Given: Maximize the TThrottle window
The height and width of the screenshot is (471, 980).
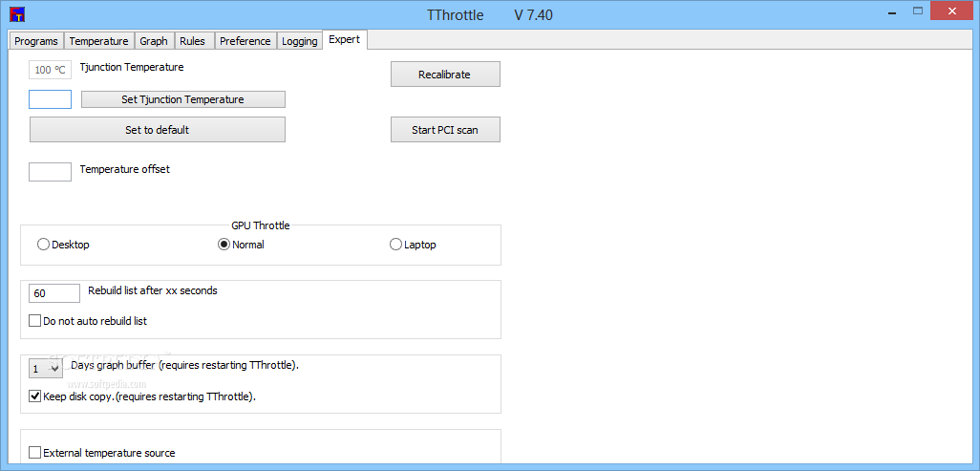Looking at the screenshot, I should tap(918, 11).
